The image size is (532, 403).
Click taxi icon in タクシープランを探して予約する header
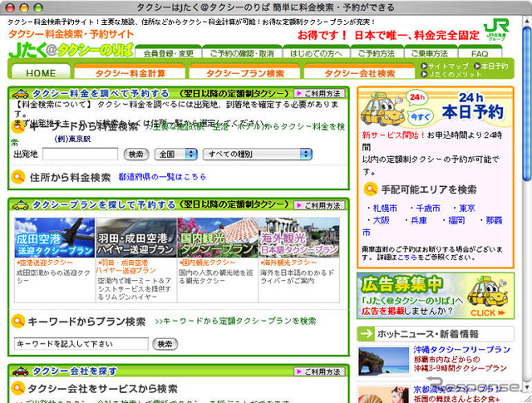(21, 205)
